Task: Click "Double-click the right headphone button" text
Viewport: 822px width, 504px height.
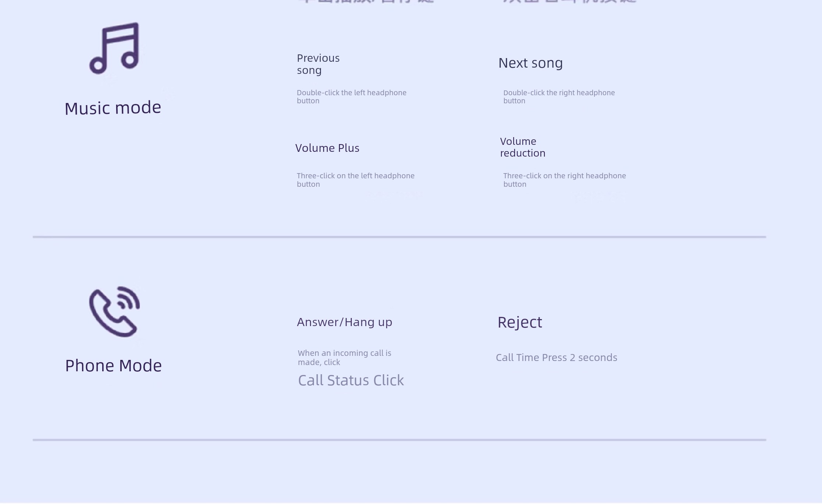Action: pyautogui.click(x=559, y=97)
